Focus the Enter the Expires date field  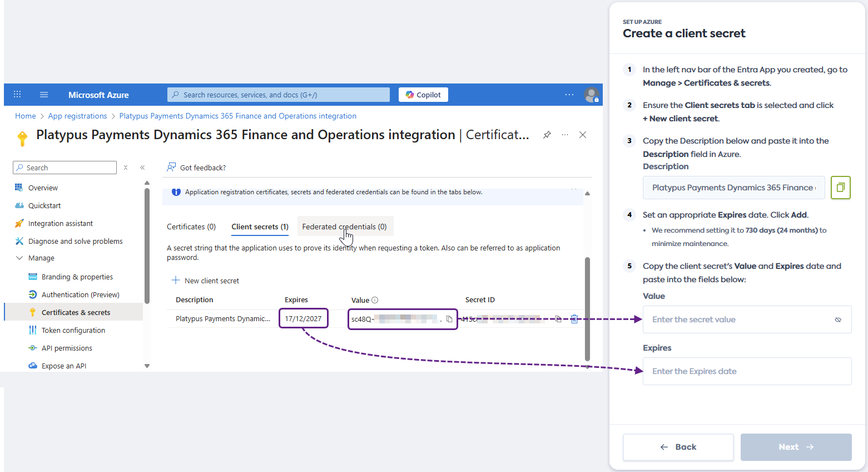point(747,371)
